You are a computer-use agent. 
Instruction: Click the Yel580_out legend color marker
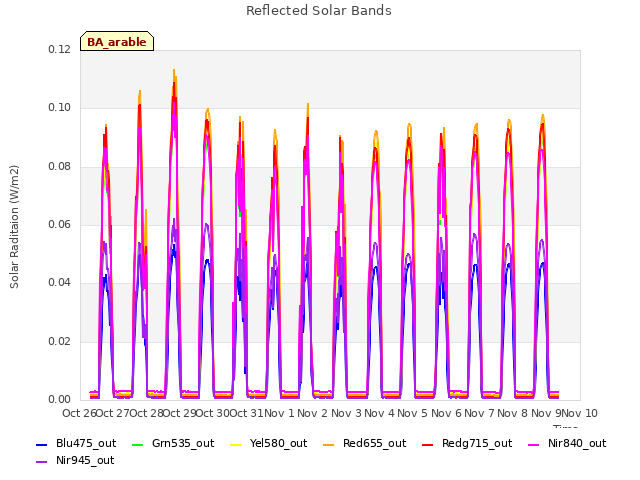[x=236, y=444]
